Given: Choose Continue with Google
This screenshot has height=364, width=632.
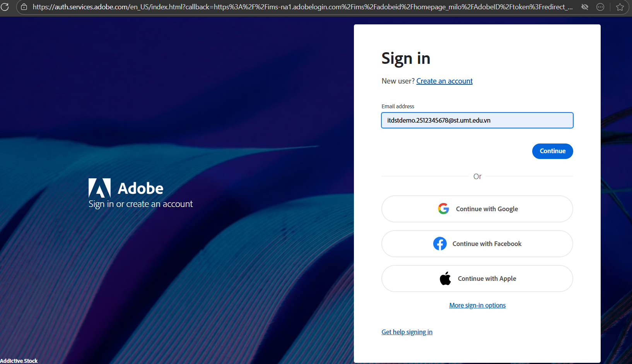Looking at the screenshot, I should pos(487,209).
